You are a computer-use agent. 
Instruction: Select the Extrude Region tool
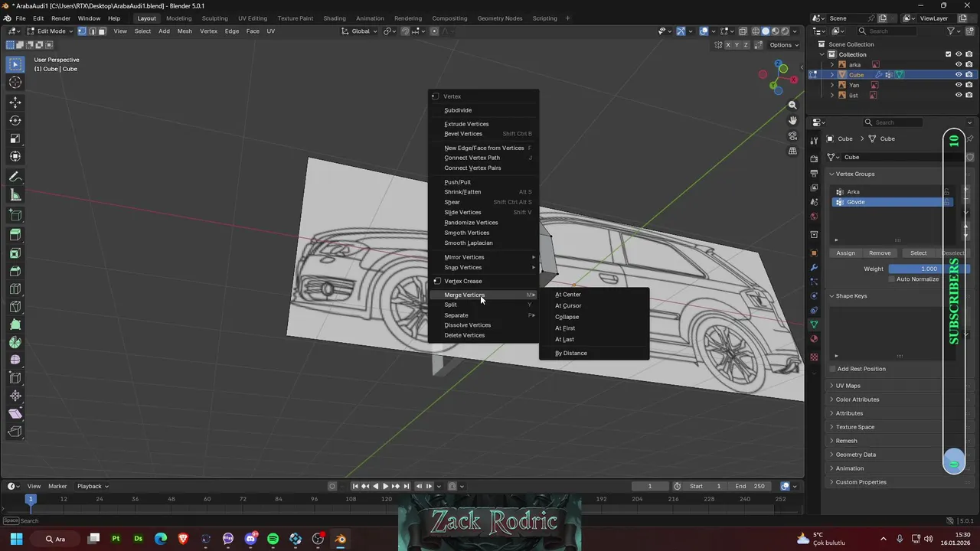pyautogui.click(x=15, y=235)
